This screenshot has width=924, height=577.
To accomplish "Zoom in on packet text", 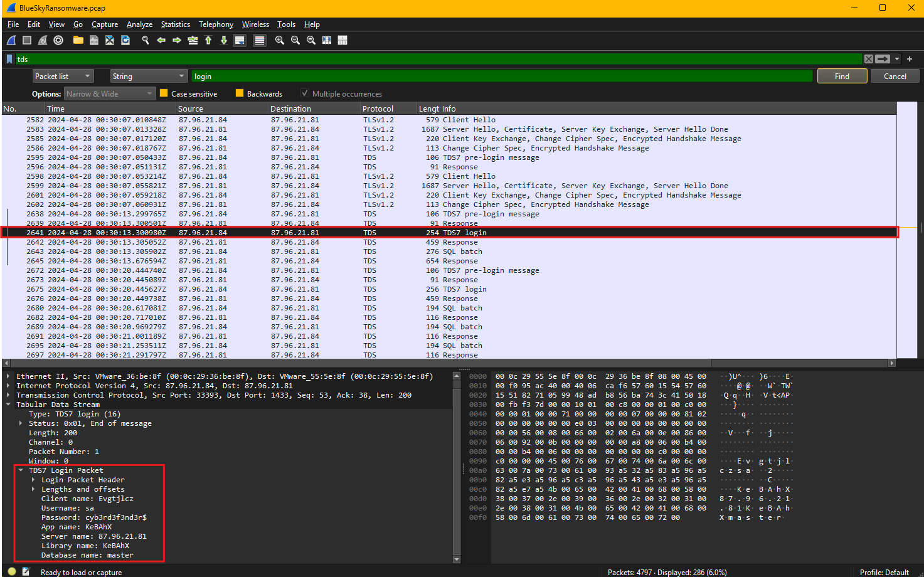I will [280, 40].
